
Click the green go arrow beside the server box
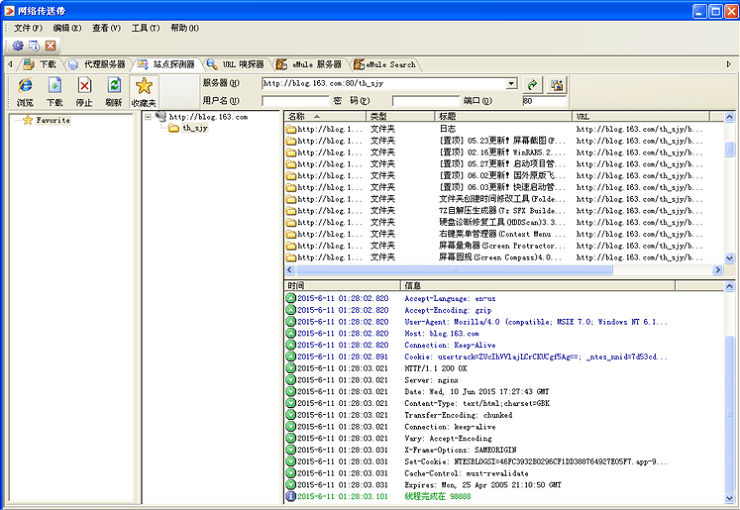click(533, 84)
